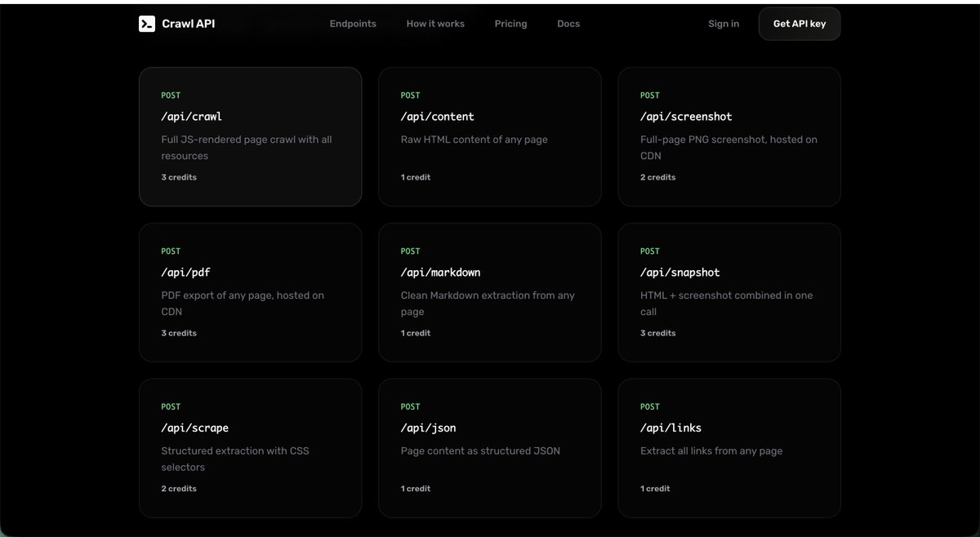Click POST label on /api/pdf card
This screenshot has height=537, width=980.
pos(171,251)
